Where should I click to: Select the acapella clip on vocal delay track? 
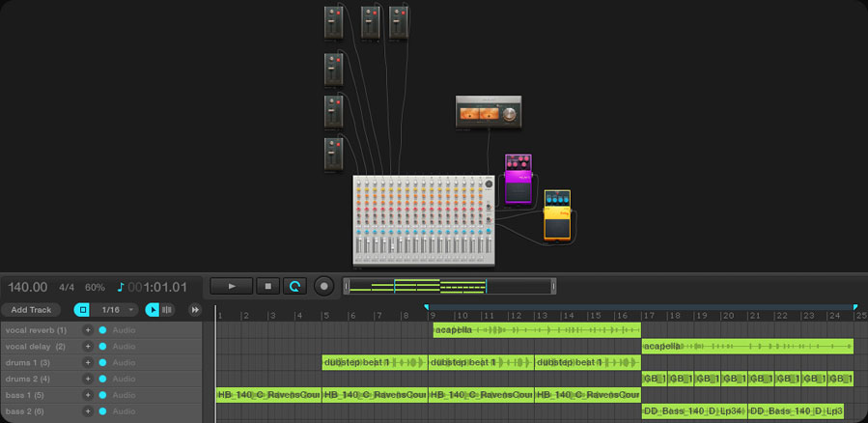coord(748,347)
